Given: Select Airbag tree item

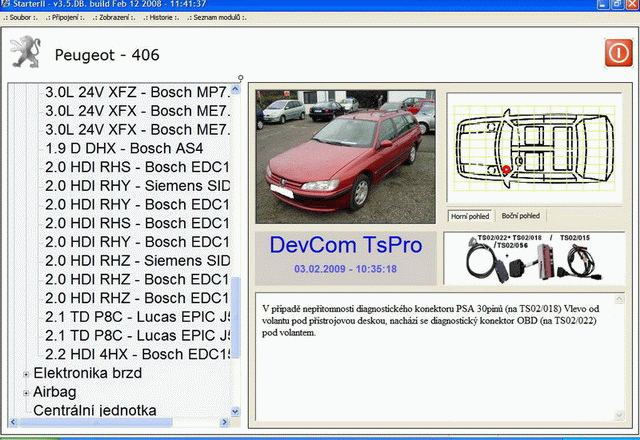Looking at the screenshot, I should [55, 392].
